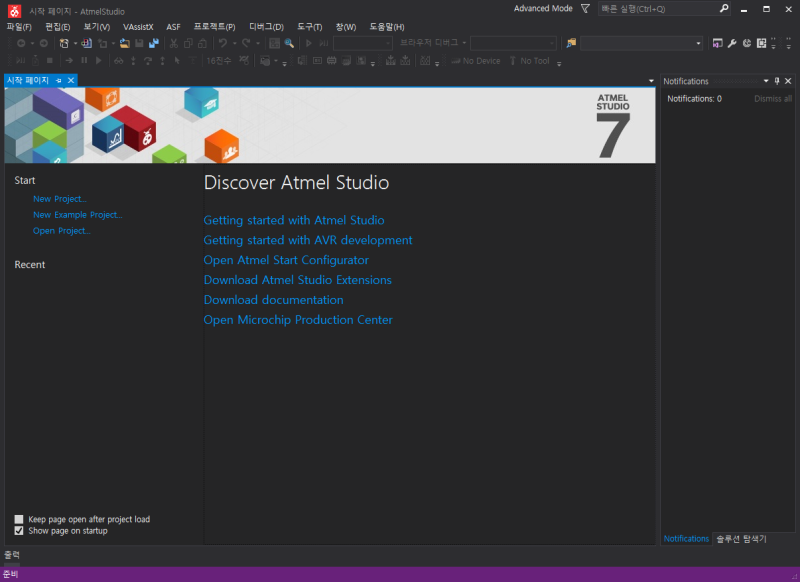Toggle pin on the 시작 페이지 tab
The width and height of the screenshot is (800, 582).
pyautogui.click(x=59, y=81)
